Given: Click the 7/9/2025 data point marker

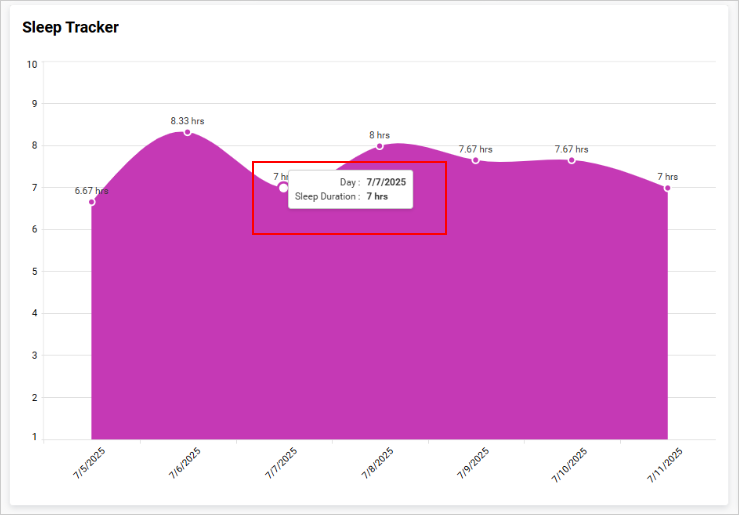Looking at the screenshot, I should pos(475,160).
